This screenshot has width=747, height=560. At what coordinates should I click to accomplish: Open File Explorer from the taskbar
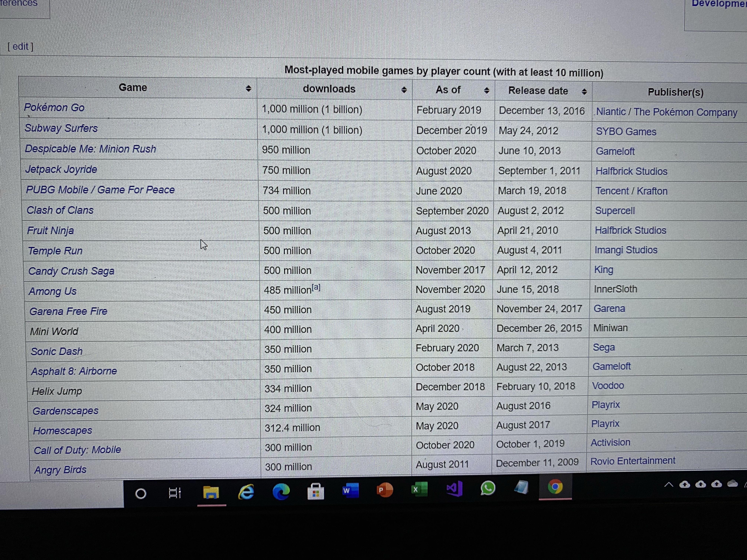211,492
